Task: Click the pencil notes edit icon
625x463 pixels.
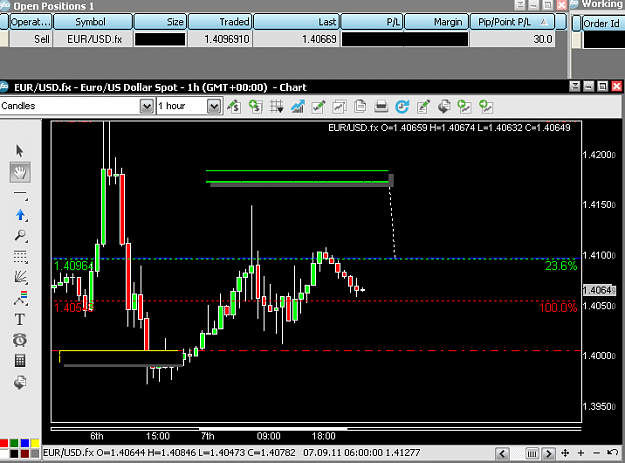Action: click(423, 106)
